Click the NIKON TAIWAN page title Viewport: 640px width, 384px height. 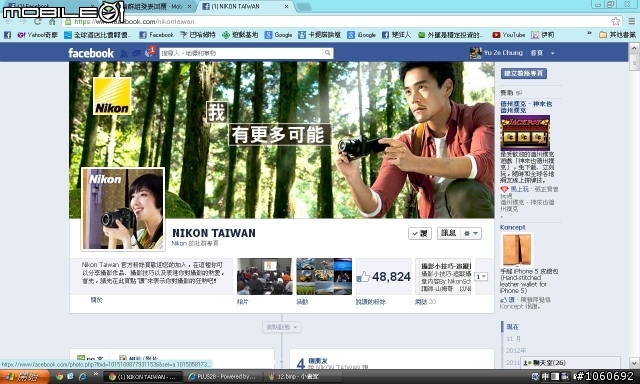213,233
